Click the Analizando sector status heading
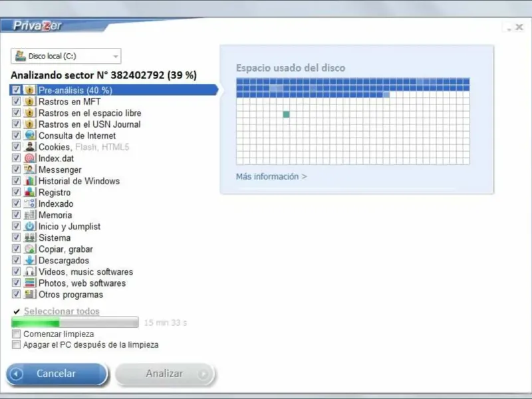 click(104, 75)
